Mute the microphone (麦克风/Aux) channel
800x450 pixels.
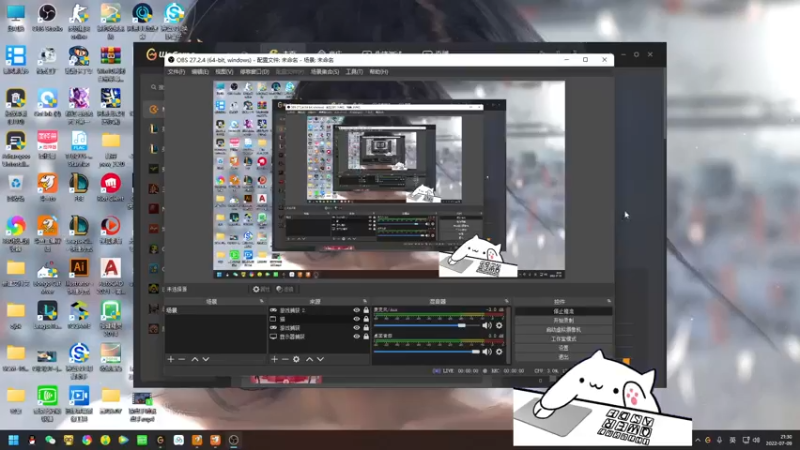click(x=487, y=326)
